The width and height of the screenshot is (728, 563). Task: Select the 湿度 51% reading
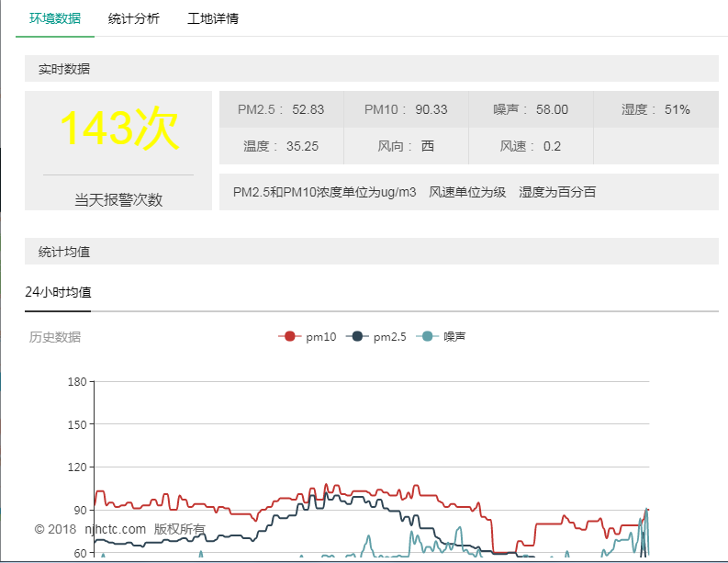(655, 109)
